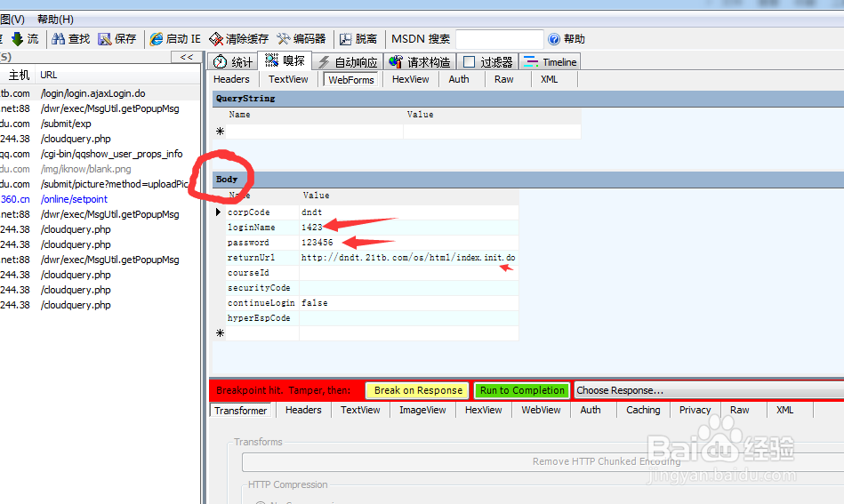Select the 嗅探 (inspectors) tab
844x504 pixels.
(285, 60)
